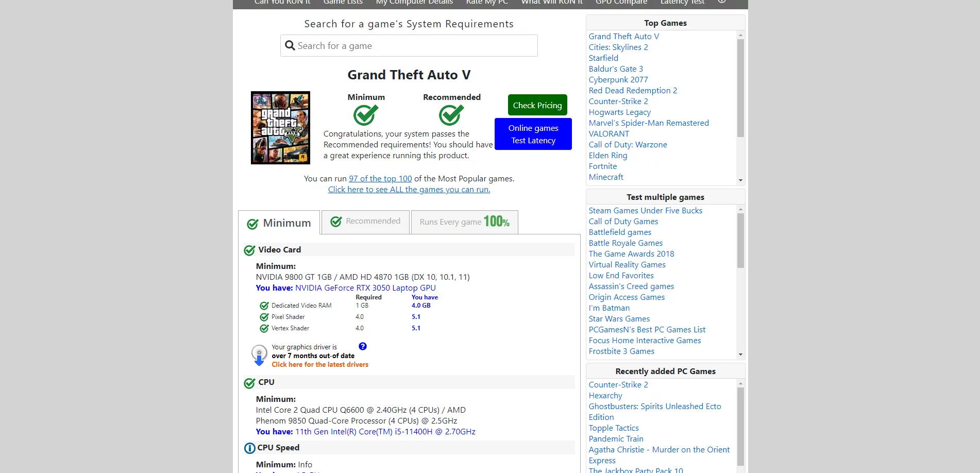Image resolution: width=980 pixels, height=473 pixels.
Task: Click the blue question mark help icon
Action: point(363,346)
